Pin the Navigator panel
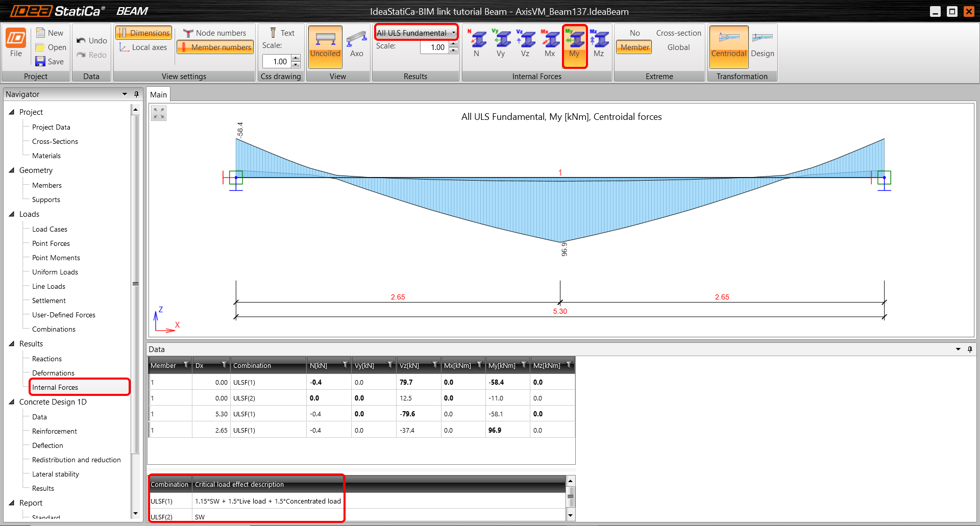 (136, 94)
